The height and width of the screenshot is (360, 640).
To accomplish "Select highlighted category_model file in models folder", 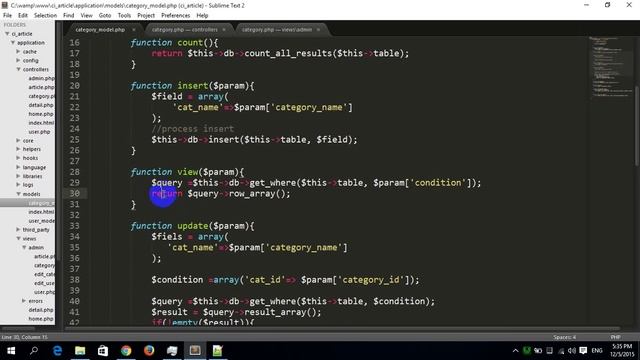I will pyautogui.click(x=27, y=203).
